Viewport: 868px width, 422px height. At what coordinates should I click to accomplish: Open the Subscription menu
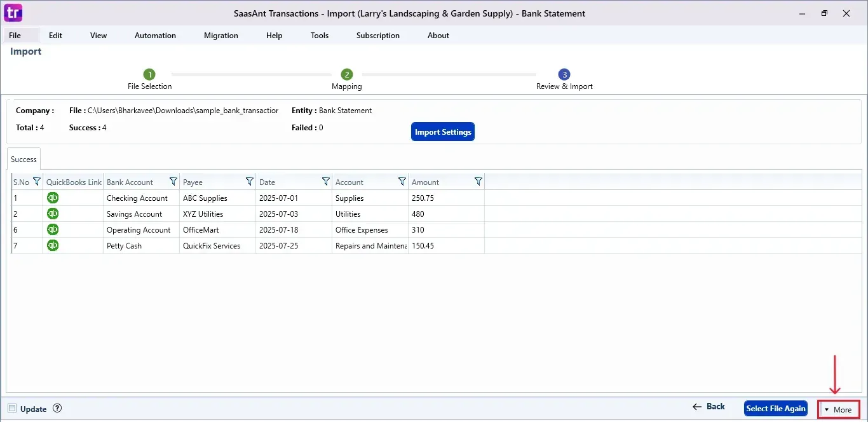[x=378, y=36]
